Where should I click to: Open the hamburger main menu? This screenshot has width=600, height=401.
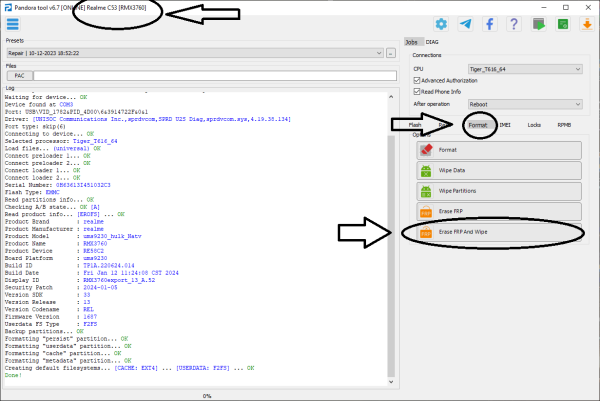pos(13,24)
